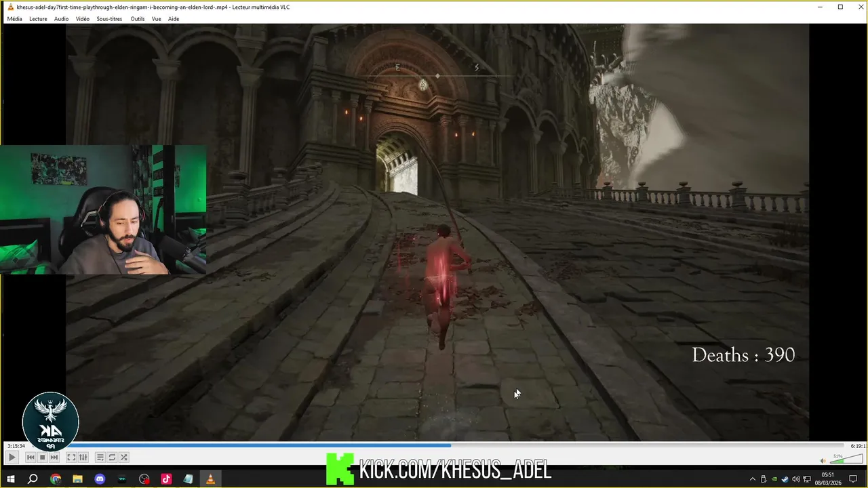Toggle random shuffle playback
Viewport: 868px width, 488px height.
click(123, 457)
